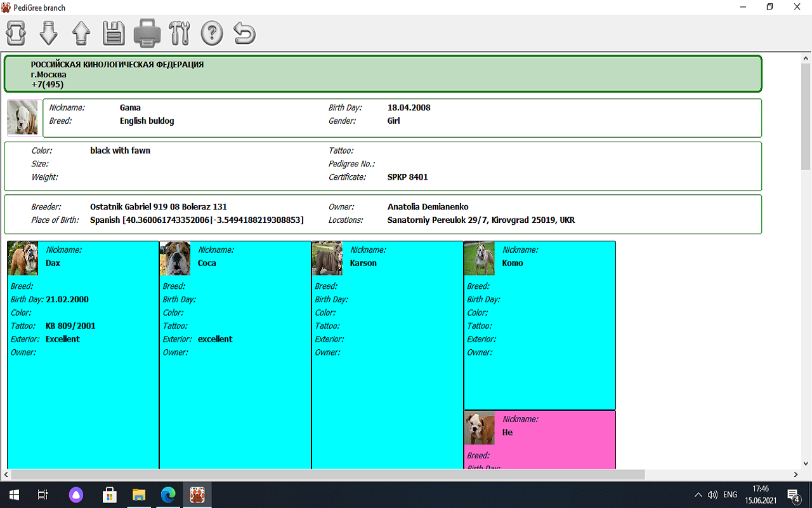Click the nickname value Gama
Viewport: 812px width, 508px height.
tap(130, 108)
